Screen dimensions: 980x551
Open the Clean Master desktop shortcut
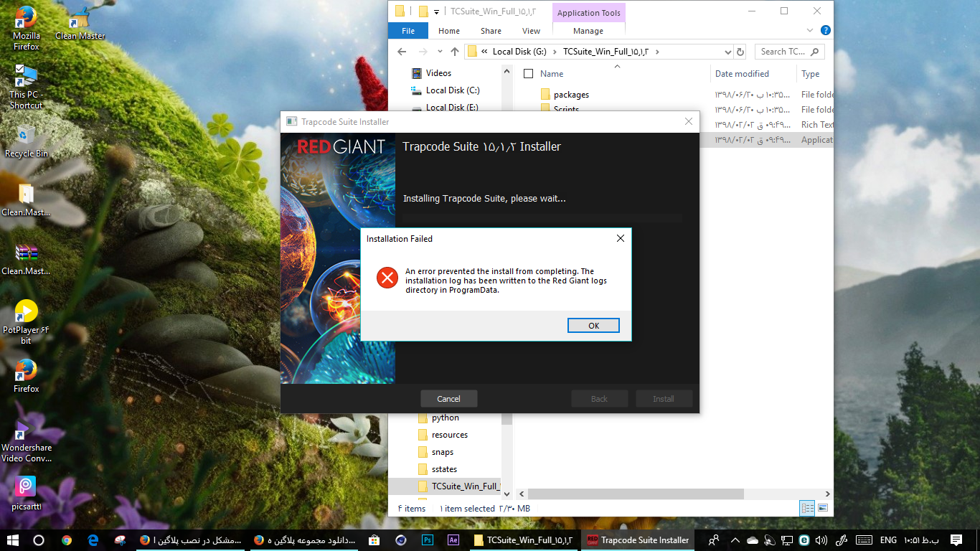coord(80,23)
